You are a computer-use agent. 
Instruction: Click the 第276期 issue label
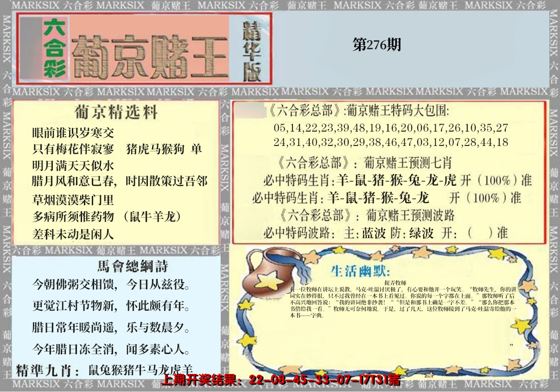tap(376, 44)
